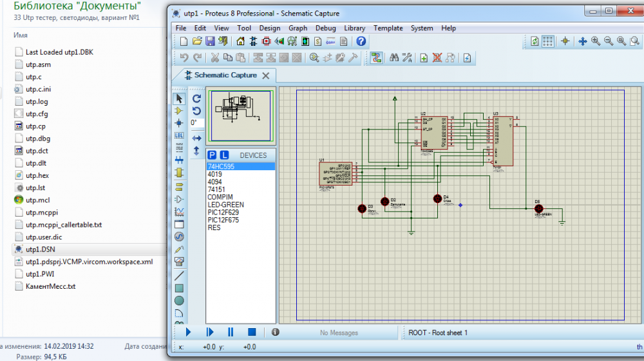Image resolution: width=644 pixels, height=361 pixels.
Task: Select utp.mcppi_callertable.txt file in Explorer
Action: 64,225
